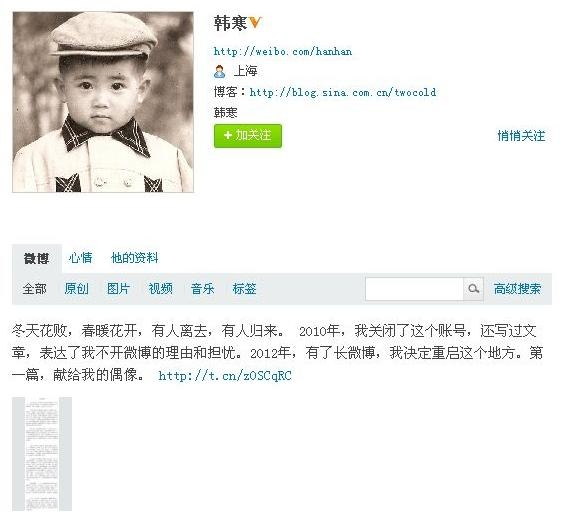The width and height of the screenshot is (561, 520).
Task: Filter posts by 图片
Action: [118, 289]
